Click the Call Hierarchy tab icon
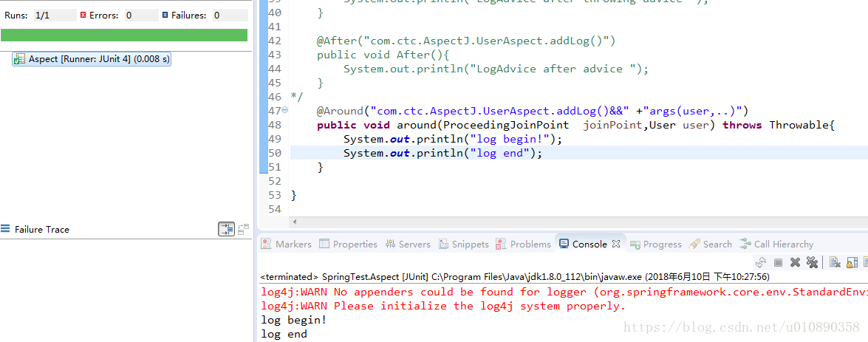The image size is (868, 342). tap(745, 244)
